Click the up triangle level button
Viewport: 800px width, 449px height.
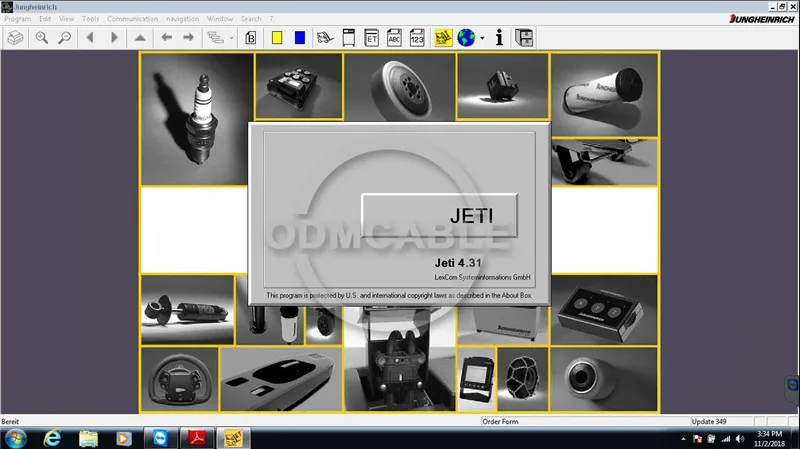140,38
